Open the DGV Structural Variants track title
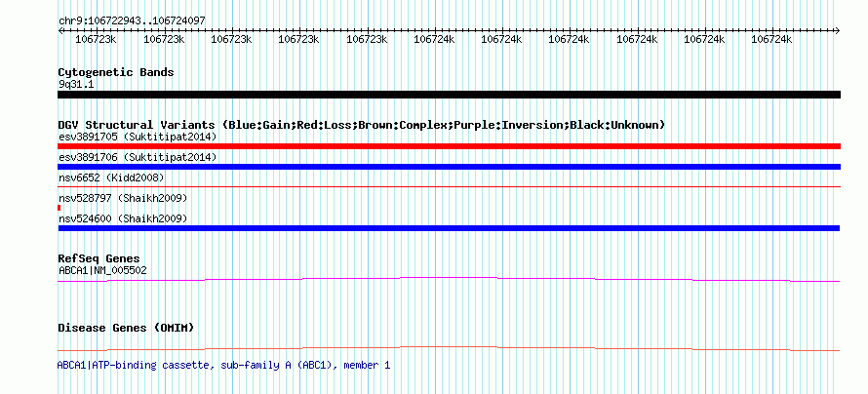Viewport: 868px width, 394px height. pos(362,125)
